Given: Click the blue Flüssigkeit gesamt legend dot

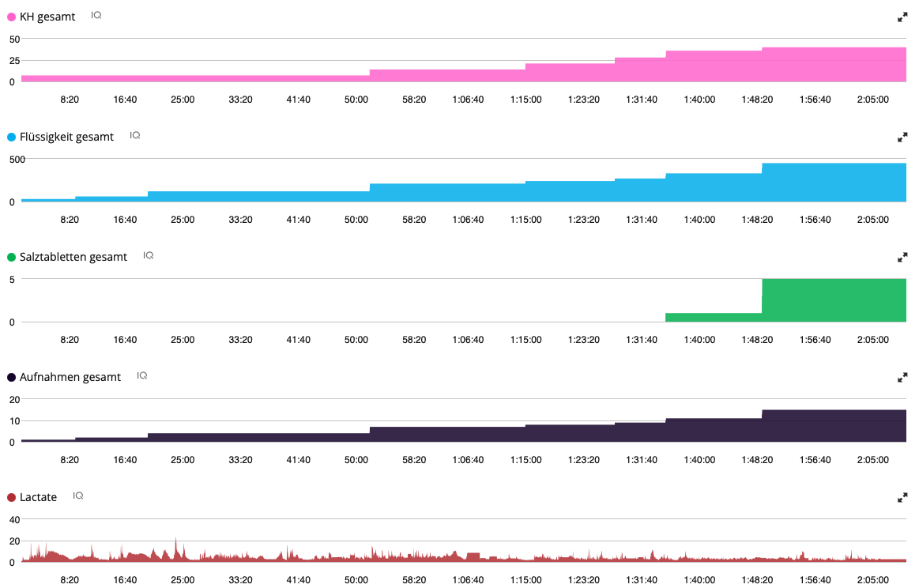Looking at the screenshot, I should tap(11, 138).
